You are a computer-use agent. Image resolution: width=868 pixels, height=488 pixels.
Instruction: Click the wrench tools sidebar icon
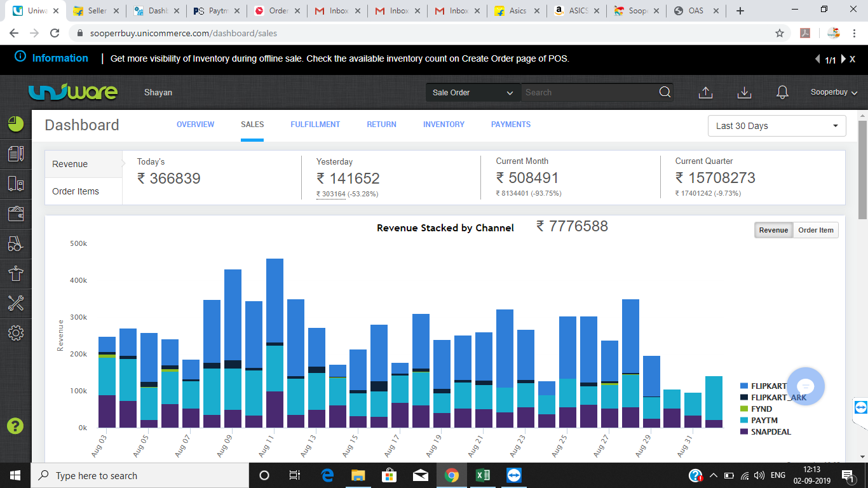point(16,303)
